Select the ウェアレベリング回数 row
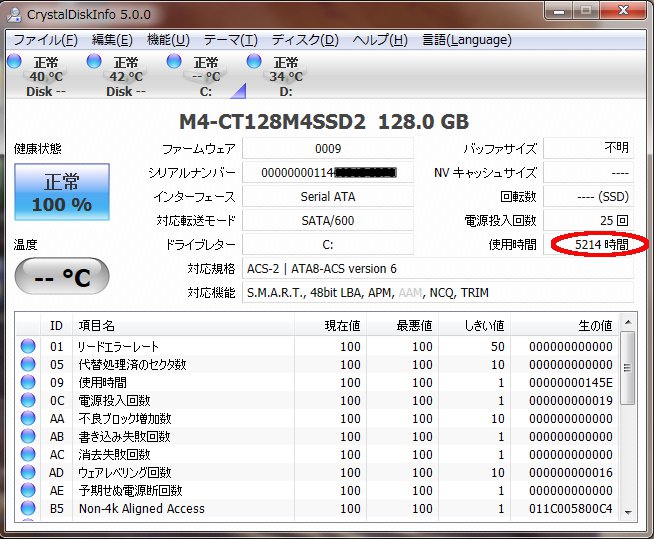 click(x=317, y=472)
